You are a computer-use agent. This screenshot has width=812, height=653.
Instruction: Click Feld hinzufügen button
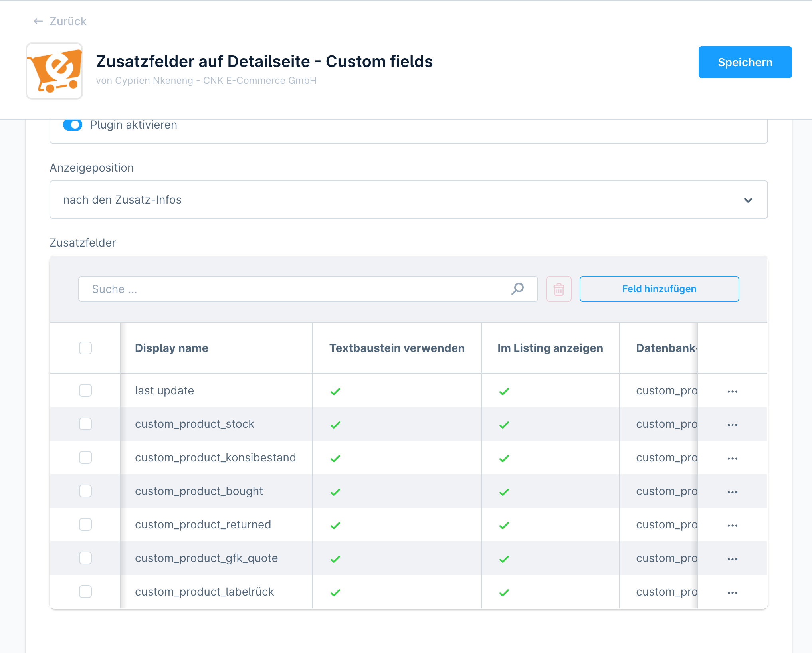point(659,289)
